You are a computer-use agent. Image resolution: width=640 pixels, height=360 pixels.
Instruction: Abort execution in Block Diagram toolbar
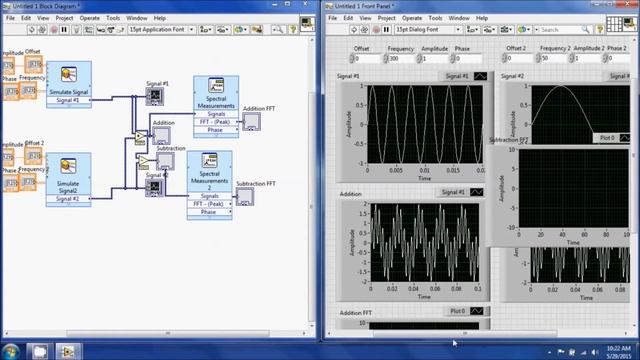(53, 29)
